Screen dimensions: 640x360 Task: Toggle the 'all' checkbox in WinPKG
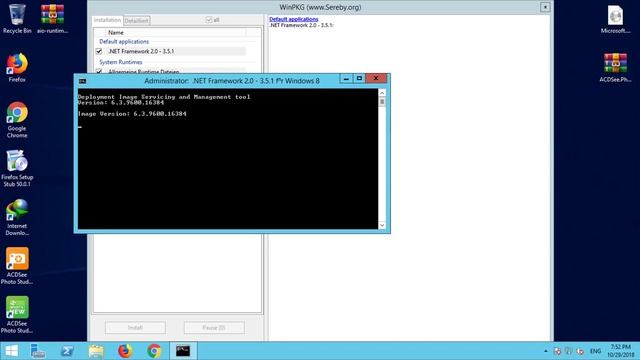[209, 20]
